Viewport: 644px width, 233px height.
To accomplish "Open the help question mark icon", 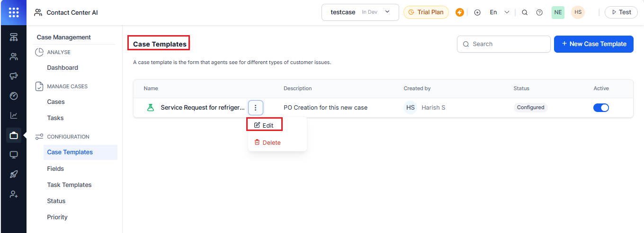I will [x=539, y=12].
